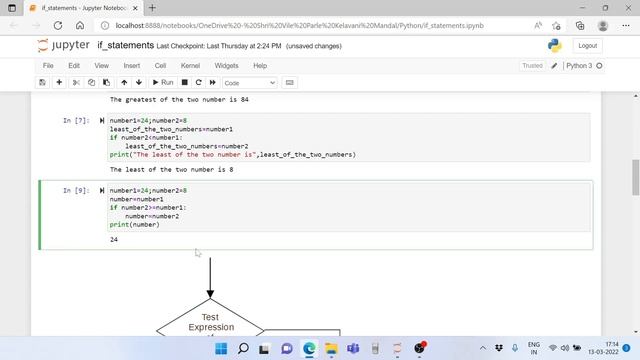Open Windows taskbar search
This screenshot has width=640, height=360.
[x=243, y=349]
